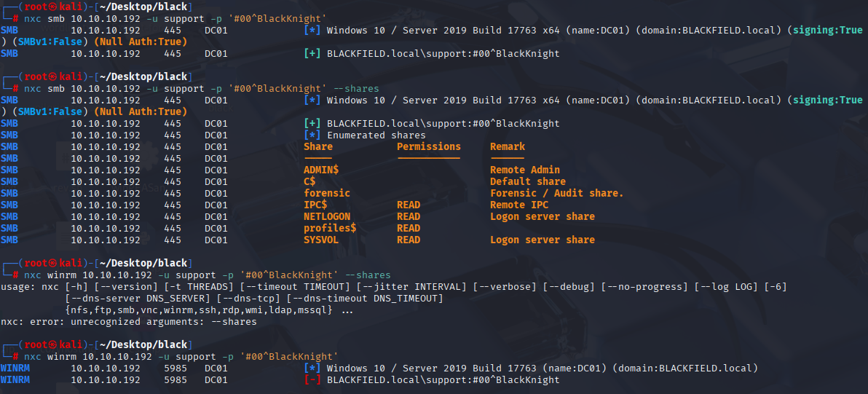Click the 'Forensic / Audit share.' remark
Image resolution: width=868 pixels, height=394 pixels.
click(557, 193)
